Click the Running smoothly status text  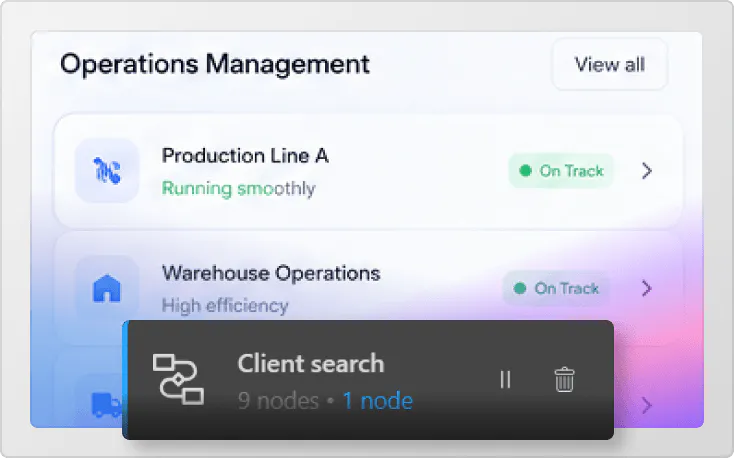[x=238, y=189]
